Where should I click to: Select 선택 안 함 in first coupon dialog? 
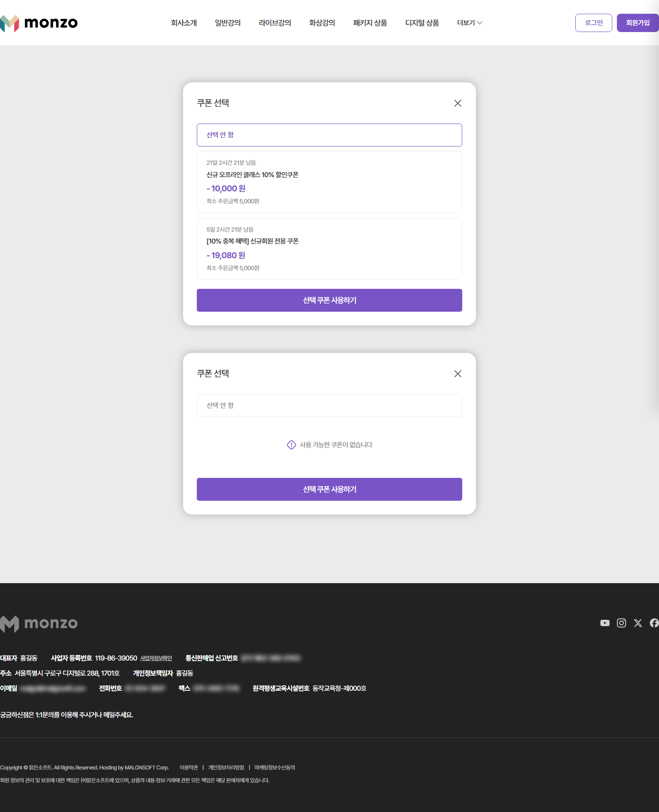pyautogui.click(x=329, y=135)
